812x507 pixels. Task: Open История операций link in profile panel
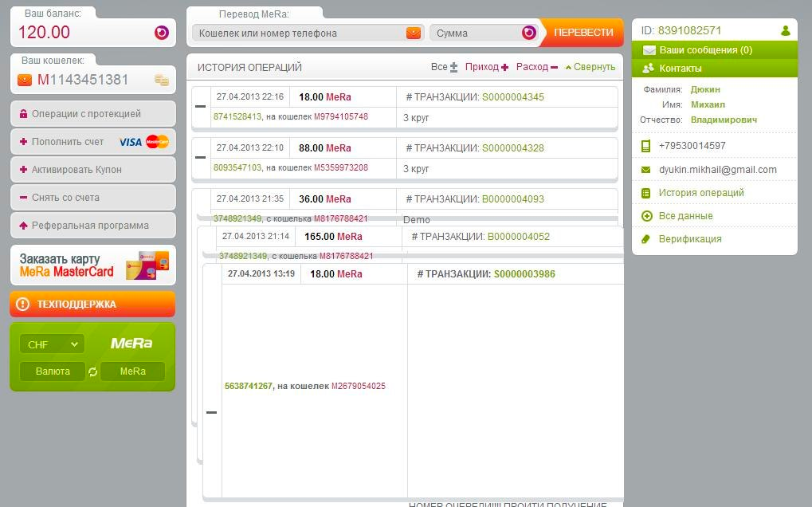(x=701, y=193)
